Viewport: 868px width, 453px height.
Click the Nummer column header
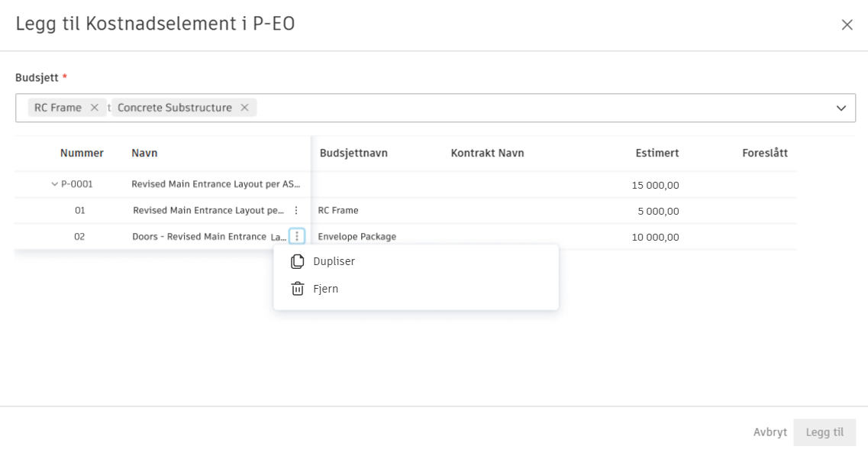pyautogui.click(x=82, y=153)
